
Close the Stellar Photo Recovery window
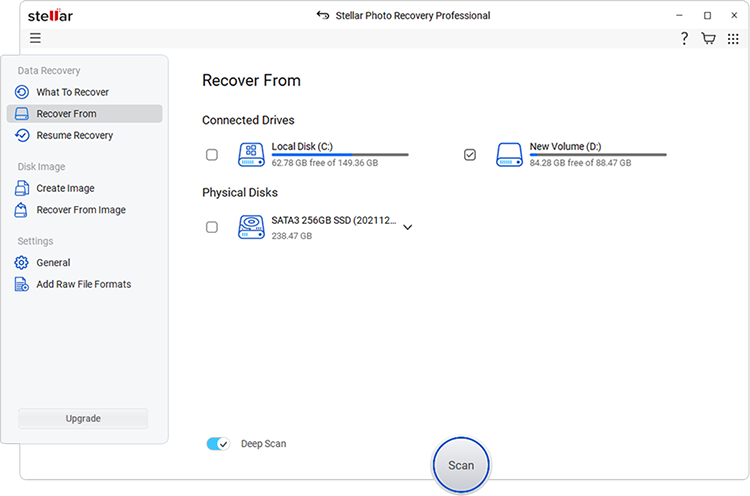click(734, 15)
